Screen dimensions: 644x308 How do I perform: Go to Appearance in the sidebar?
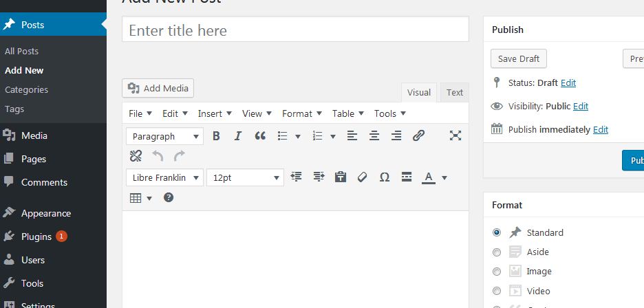click(46, 214)
